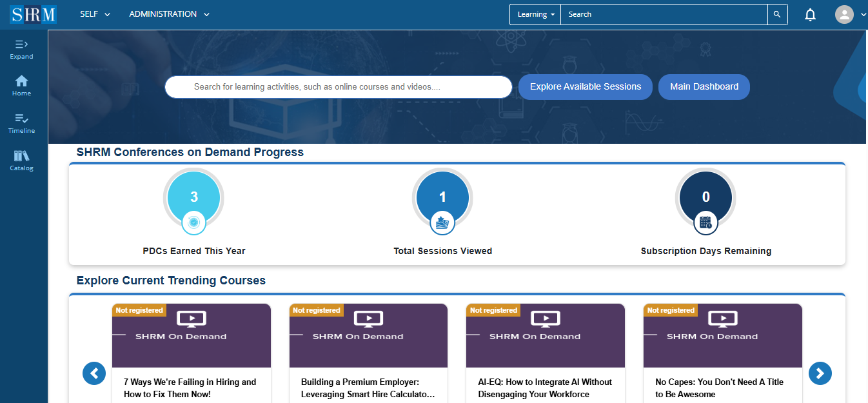868x403 pixels.
Task: Open 'No Capes: You Don't Need A Title' course
Action: pyautogui.click(x=720, y=388)
